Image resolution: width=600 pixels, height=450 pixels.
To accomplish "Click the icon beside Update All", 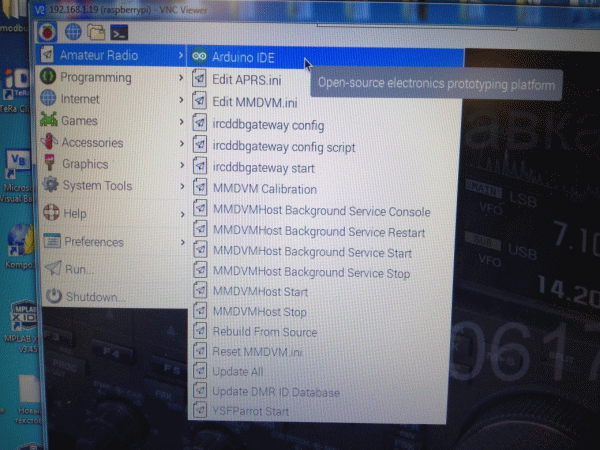I will [200, 370].
